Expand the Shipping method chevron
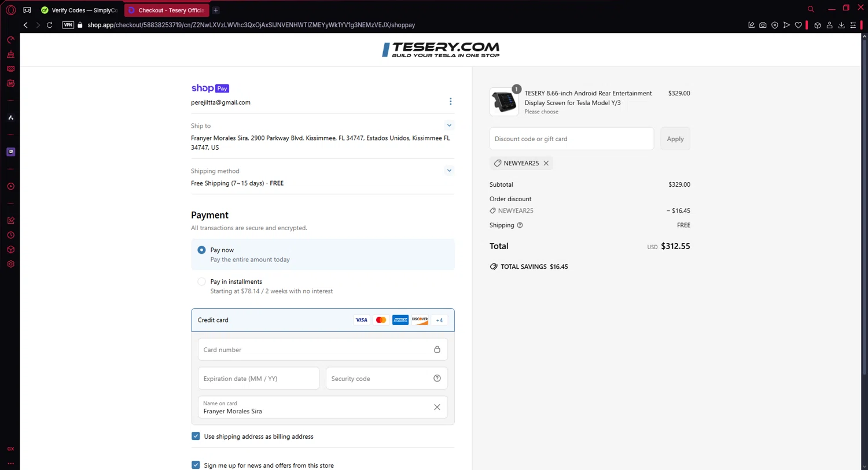Screen dimensions: 868x470 (x=449, y=170)
